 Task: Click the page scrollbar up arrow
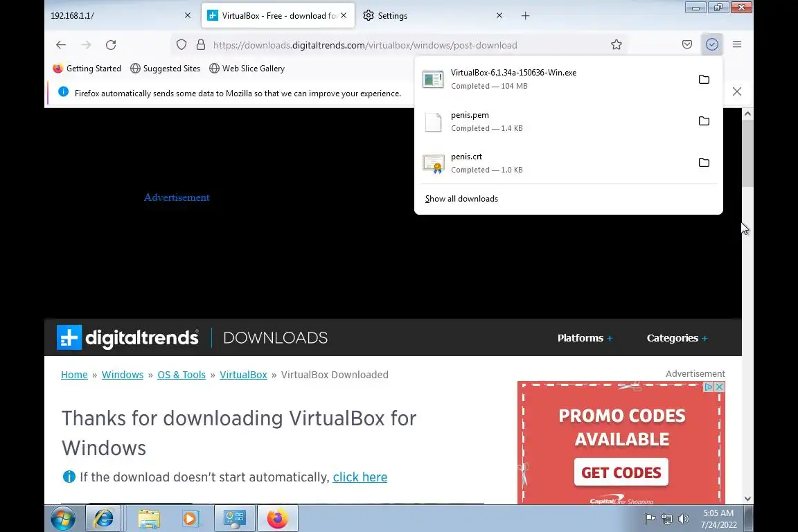point(747,114)
